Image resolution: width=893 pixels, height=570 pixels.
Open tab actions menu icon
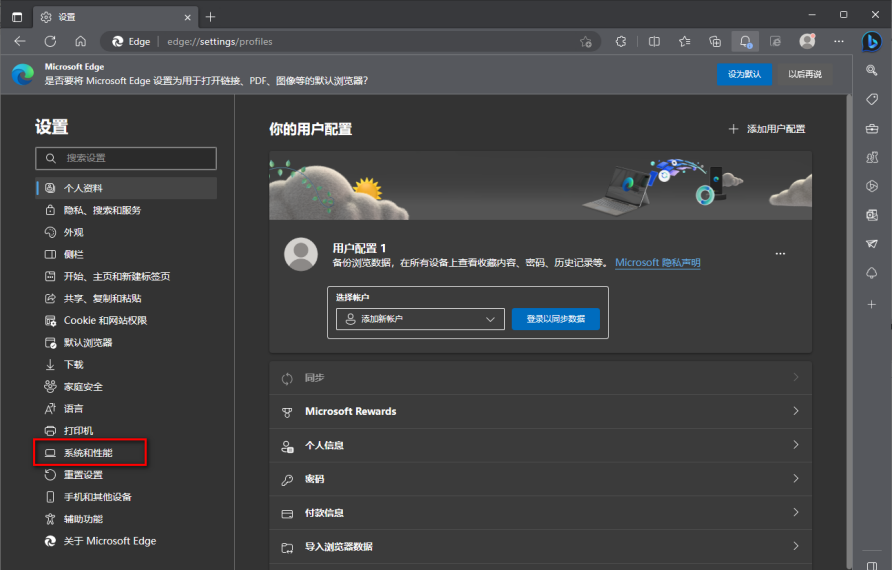click(17, 17)
